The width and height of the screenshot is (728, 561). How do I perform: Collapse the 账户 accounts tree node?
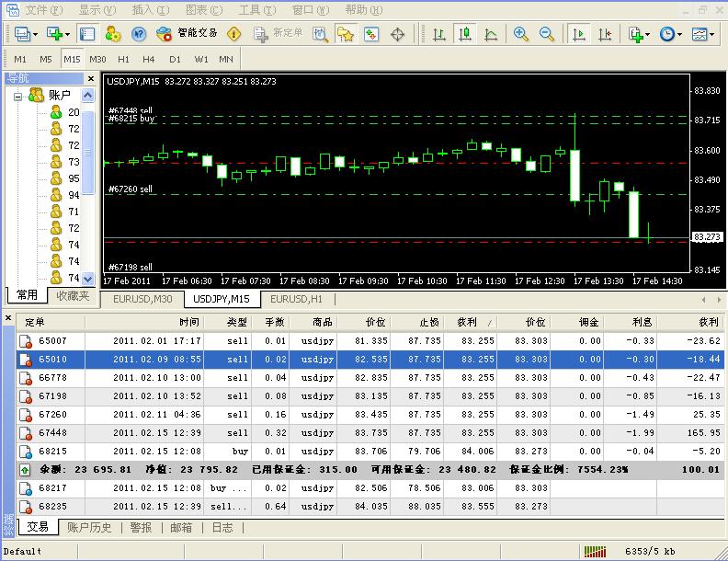click(17, 96)
